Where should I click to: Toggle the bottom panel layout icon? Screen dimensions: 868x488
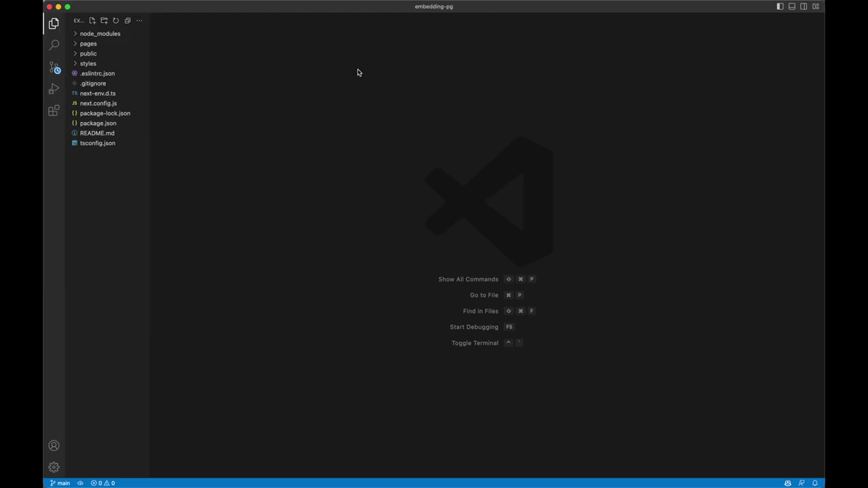(x=791, y=6)
